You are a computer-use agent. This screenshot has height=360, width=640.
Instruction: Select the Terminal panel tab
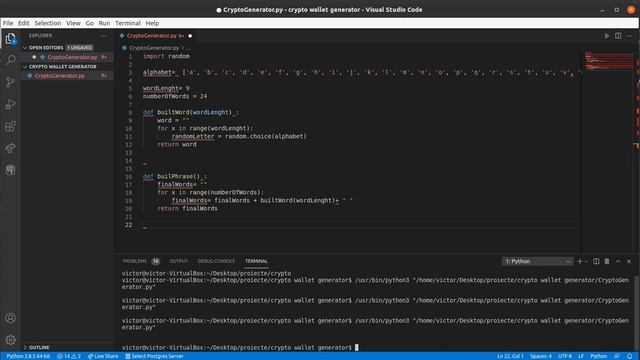(256, 261)
